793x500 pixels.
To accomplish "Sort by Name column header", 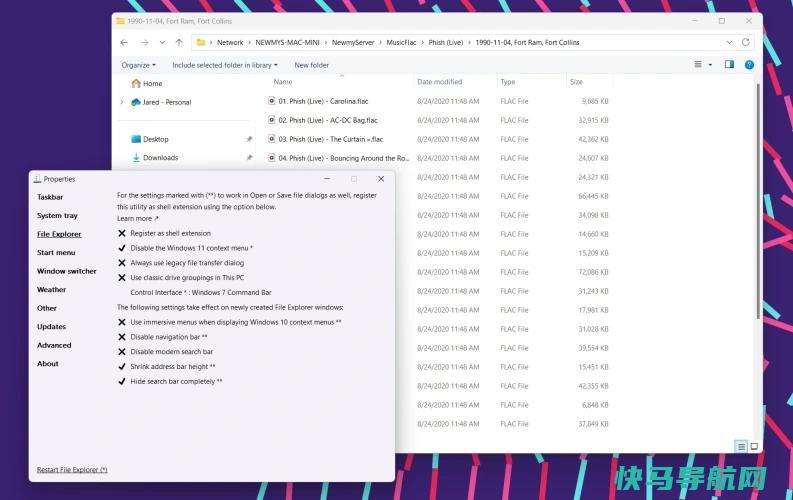I will tap(283, 82).
